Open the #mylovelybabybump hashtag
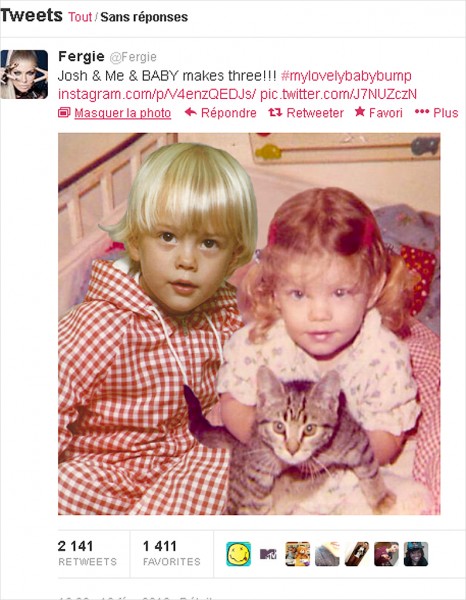The image size is (466, 600). pyautogui.click(x=346, y=76)
